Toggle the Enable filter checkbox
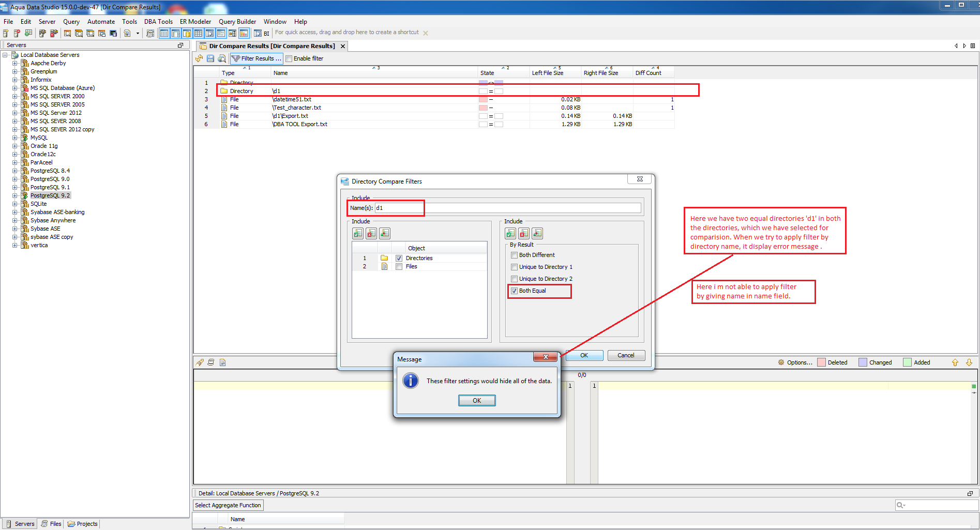Viewport: 980px width, 530px height. tap(289, 58)
